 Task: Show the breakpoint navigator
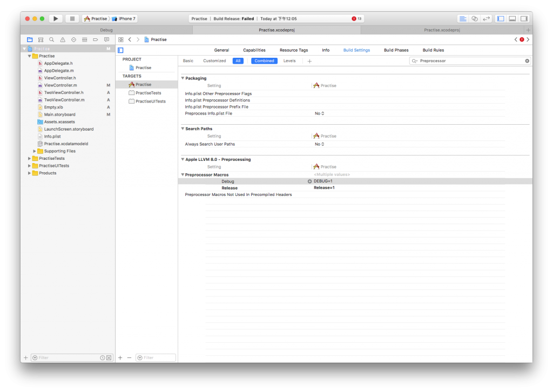coord(95,40)
